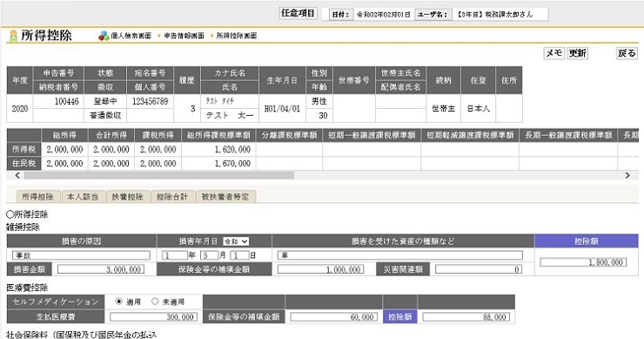Click the 災害関連額 input field
Viewport: 644px width, 339px height.
tap(479, 269)
